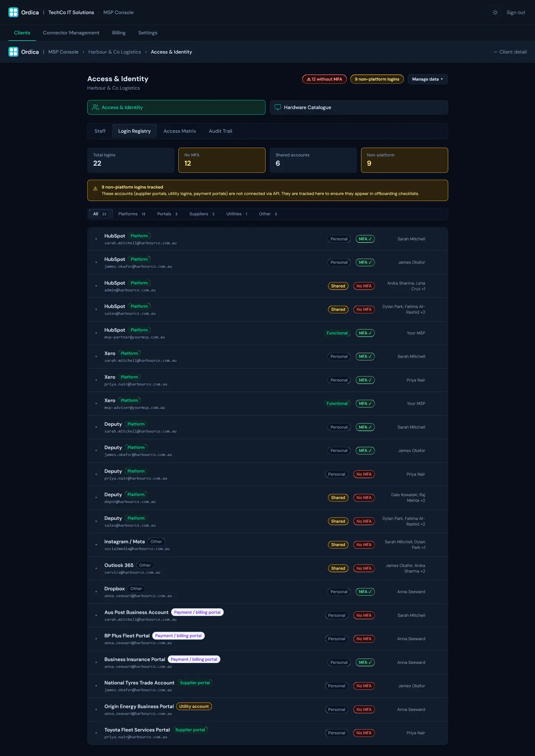Click the warning icon in the non-platform banner
This screenshot has width=535, height=756.
[95, 189]
